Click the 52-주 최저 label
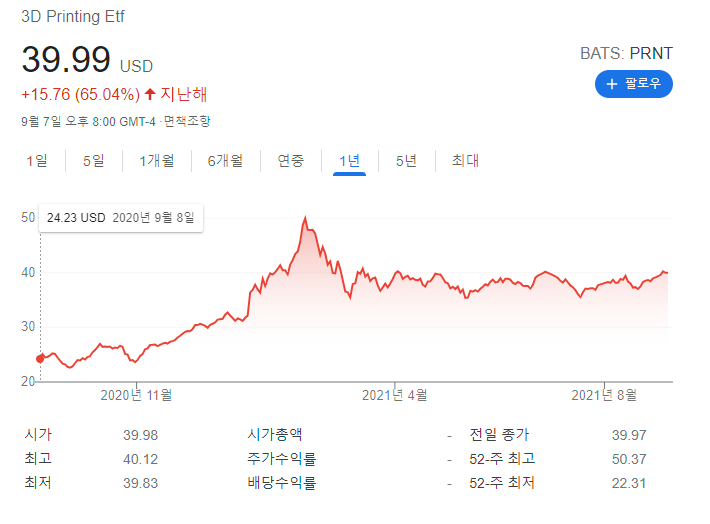The image size is (710, 524). tap(502, 483)
